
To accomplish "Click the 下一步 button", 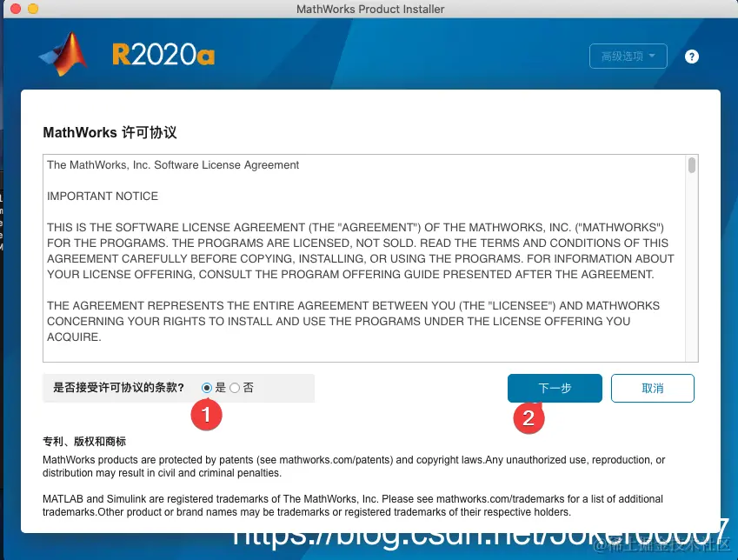I will [x=555, y=388].
